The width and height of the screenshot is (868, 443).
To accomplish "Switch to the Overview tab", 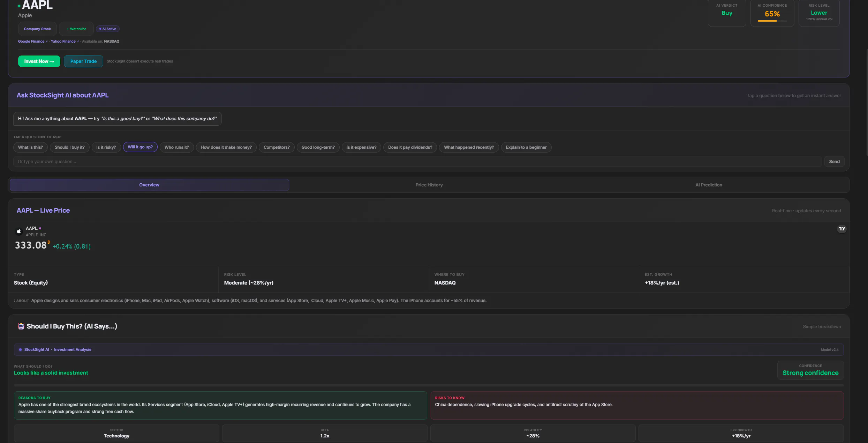I will (x=149, y=185).
